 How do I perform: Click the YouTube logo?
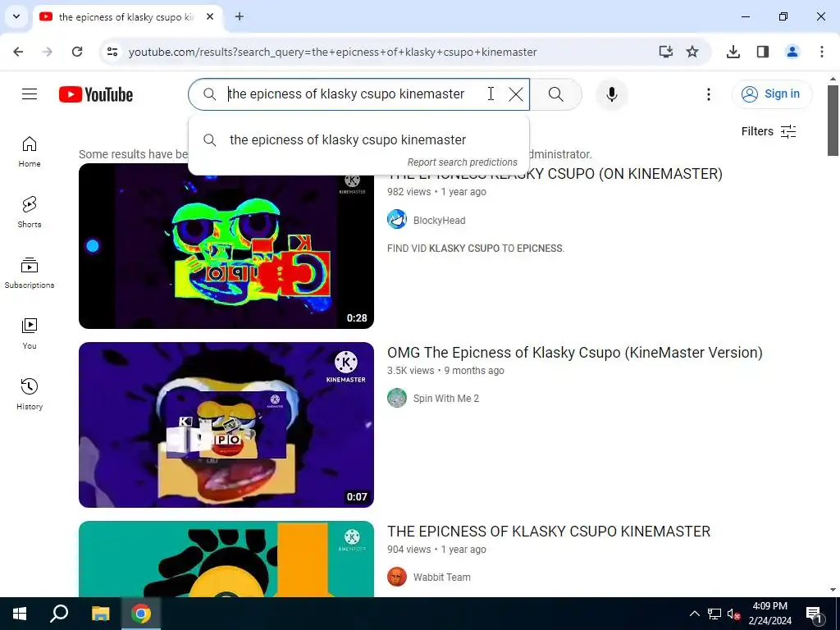pyautogui.click(x=96, y=94)
